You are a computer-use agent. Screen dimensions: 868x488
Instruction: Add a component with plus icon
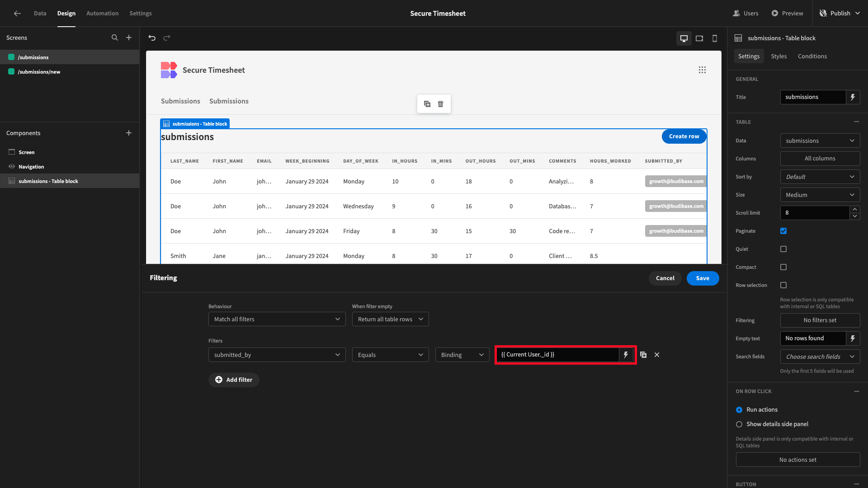pyautogui.click(x=129, y=133)
